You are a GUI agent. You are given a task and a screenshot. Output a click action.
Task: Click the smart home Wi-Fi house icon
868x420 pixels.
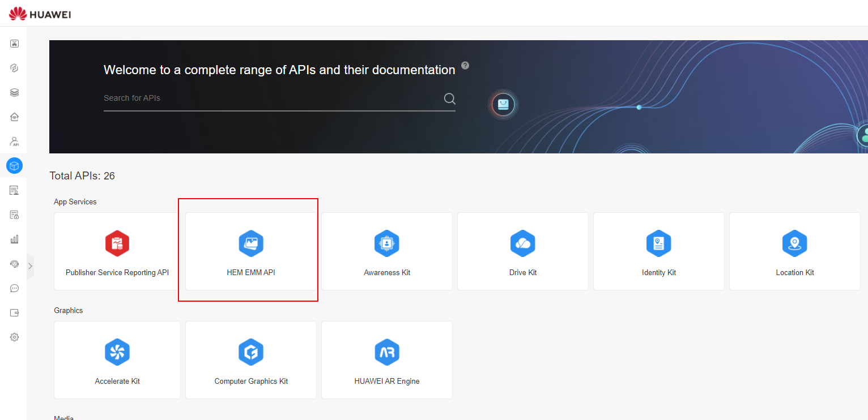point(15,117)
